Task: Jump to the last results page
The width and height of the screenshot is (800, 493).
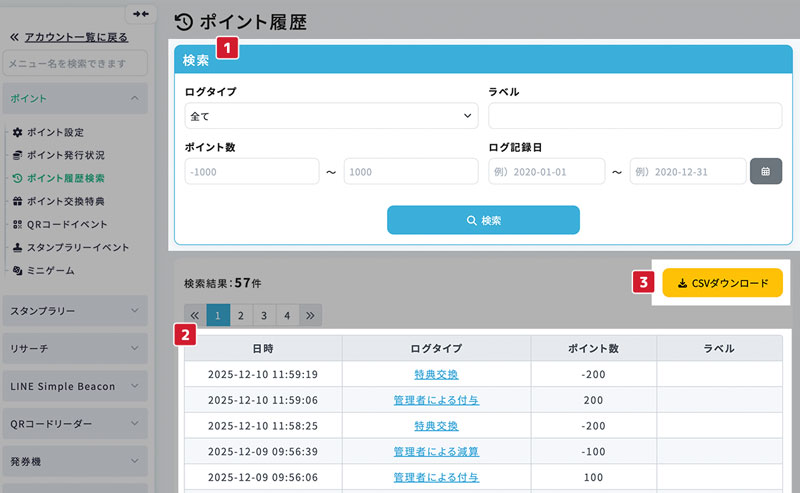Action: (310, 315)
